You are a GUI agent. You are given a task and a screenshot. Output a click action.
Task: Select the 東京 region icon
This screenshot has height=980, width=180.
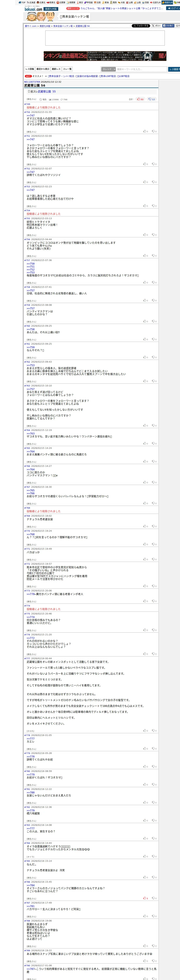click(x=80, y=2)
